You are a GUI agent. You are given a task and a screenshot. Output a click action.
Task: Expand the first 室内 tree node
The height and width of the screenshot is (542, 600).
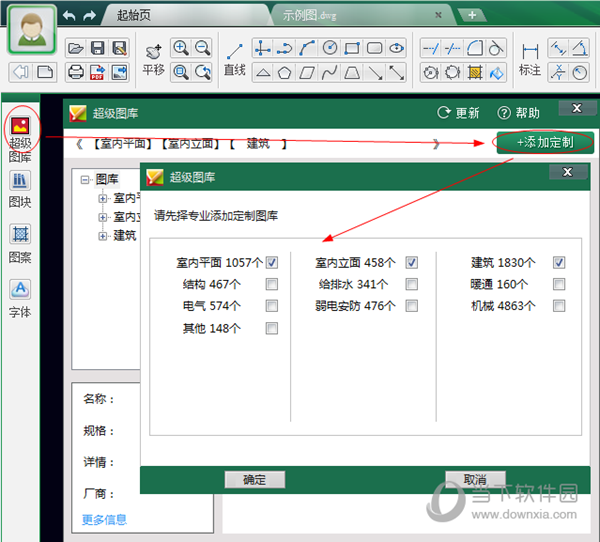coord(103,198)
